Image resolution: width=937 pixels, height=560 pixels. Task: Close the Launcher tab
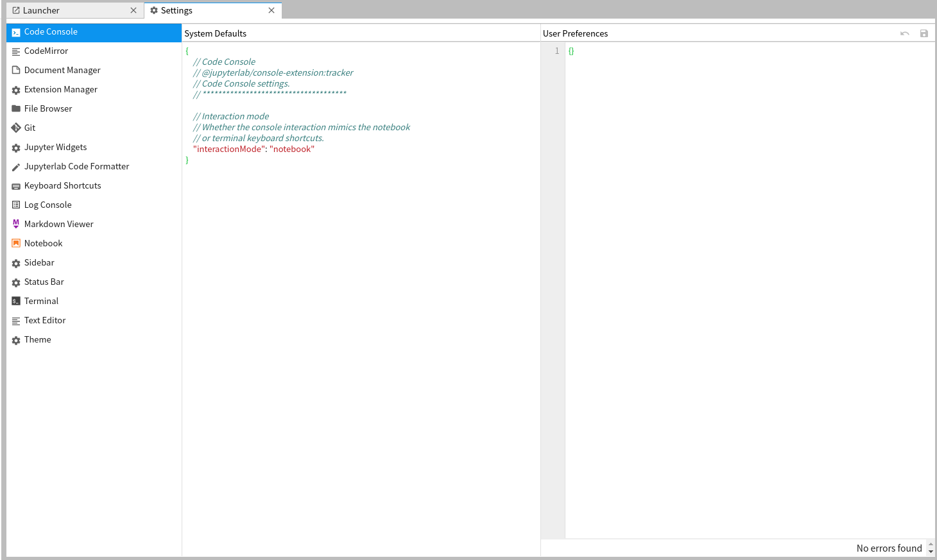click(133, 10)
